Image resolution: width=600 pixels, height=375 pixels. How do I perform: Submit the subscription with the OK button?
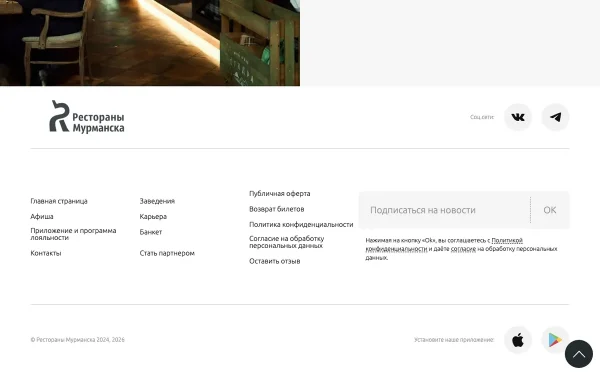coord(550,210)
